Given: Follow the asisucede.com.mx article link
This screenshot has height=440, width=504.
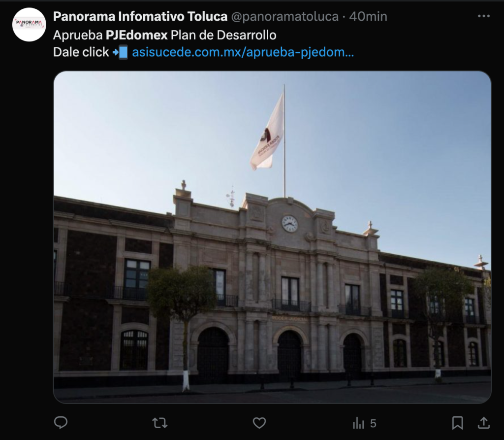Looking at the screenshot, I should tap(243, 52).
